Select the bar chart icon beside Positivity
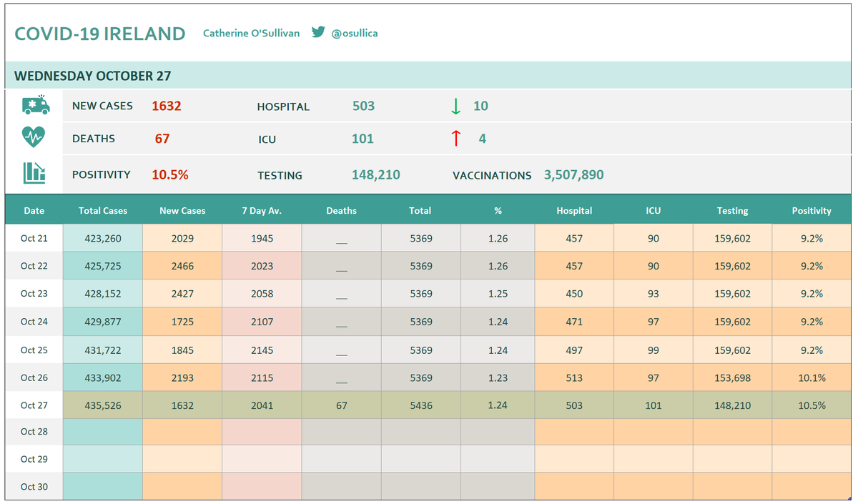The width and height of the screenshot is (858, 504). click(x=34, y=172)
